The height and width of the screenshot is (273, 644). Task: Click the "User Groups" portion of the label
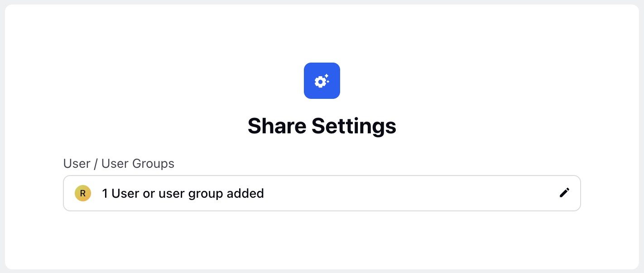click(x=138, y=164)
